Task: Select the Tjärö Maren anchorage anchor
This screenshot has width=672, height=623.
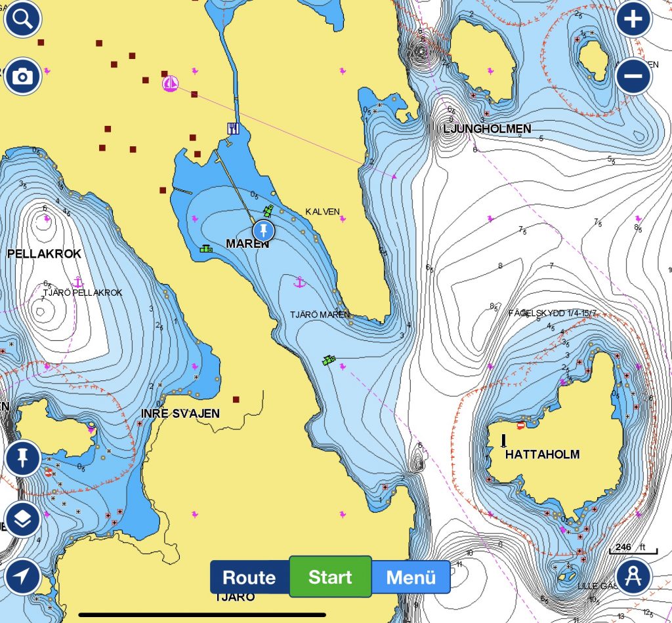Action: pyautogui.click(x=299, y=282)
